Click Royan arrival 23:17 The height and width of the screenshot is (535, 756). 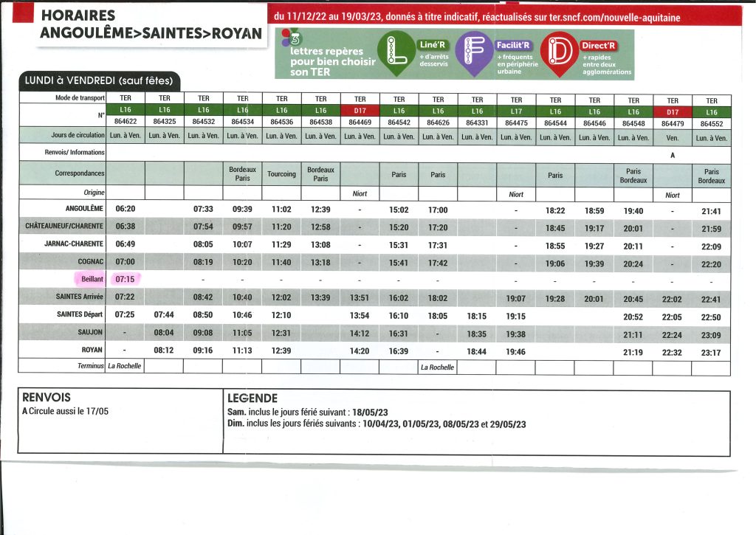tap(711, 353)
